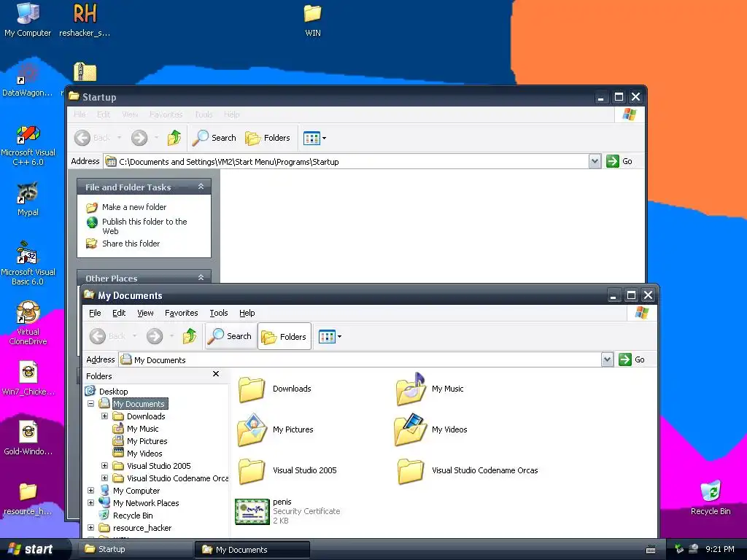Select the Security Certificate file icon
The height and width of the screenshot is (560, 747).
click(x=252, y=511)
